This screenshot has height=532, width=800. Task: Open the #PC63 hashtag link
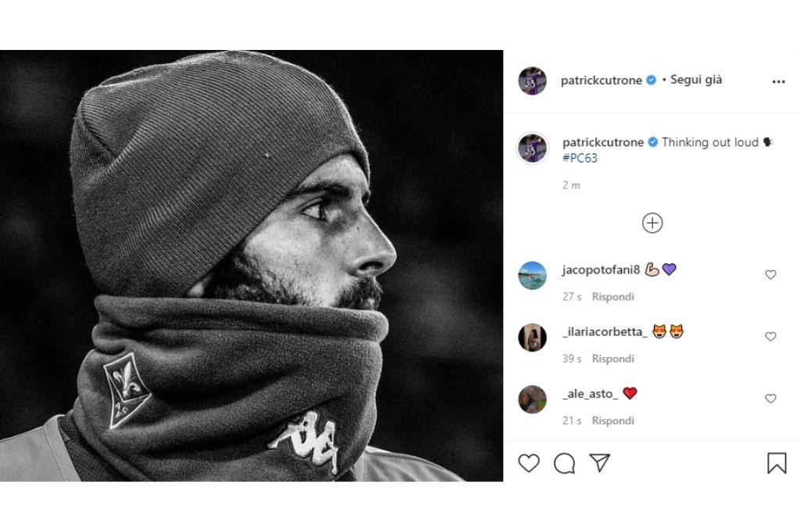click(x=580, y=158)
